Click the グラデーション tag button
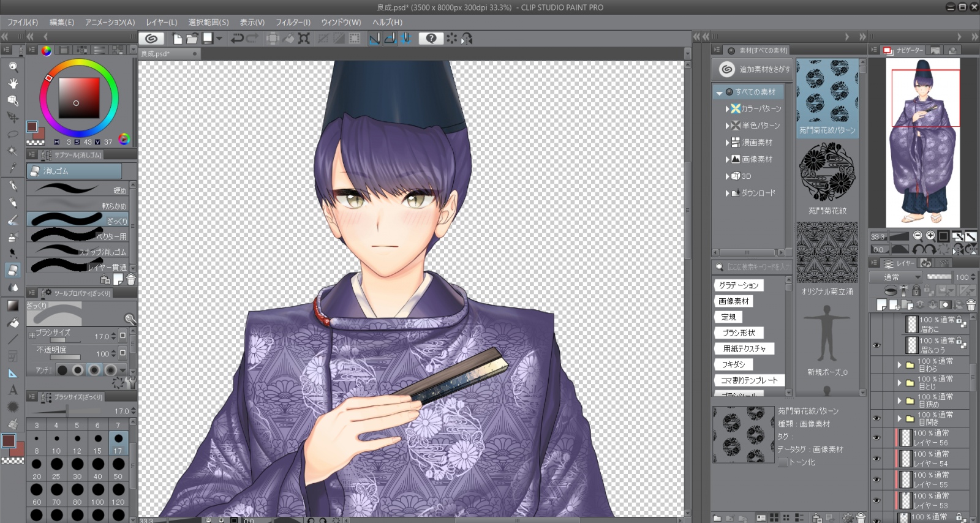The width and height of the screenshot is (980, 523). pos(738,285)
